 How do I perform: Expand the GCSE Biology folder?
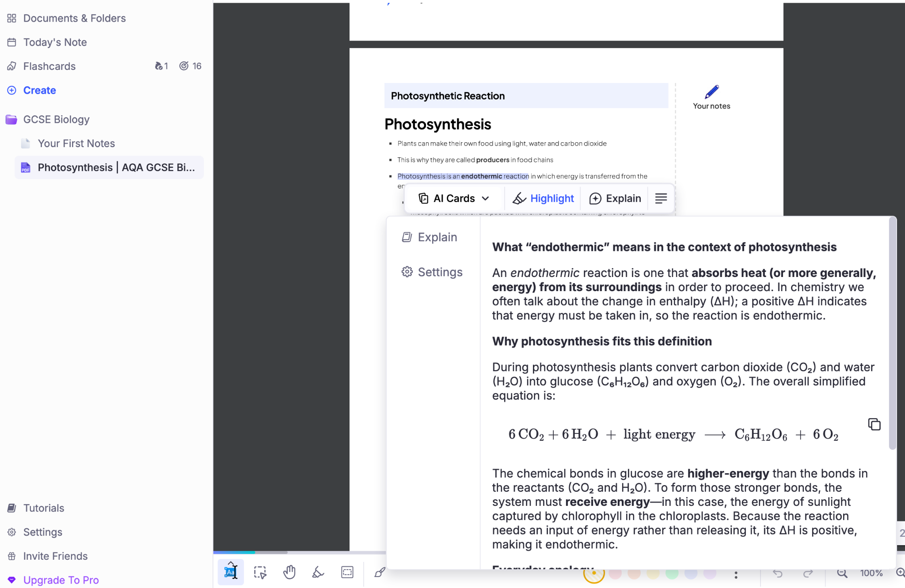click(56, 119)
